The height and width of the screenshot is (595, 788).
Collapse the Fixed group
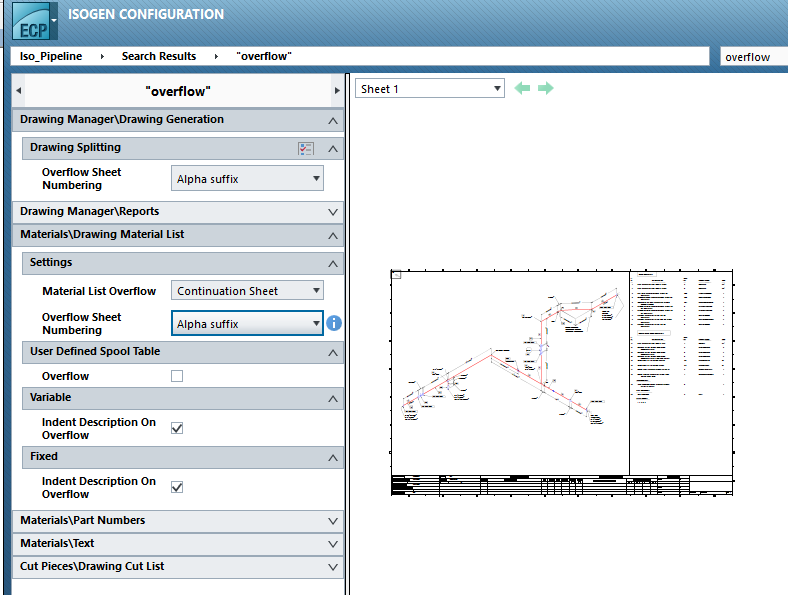pyautogui.click(x=333, y=458)
